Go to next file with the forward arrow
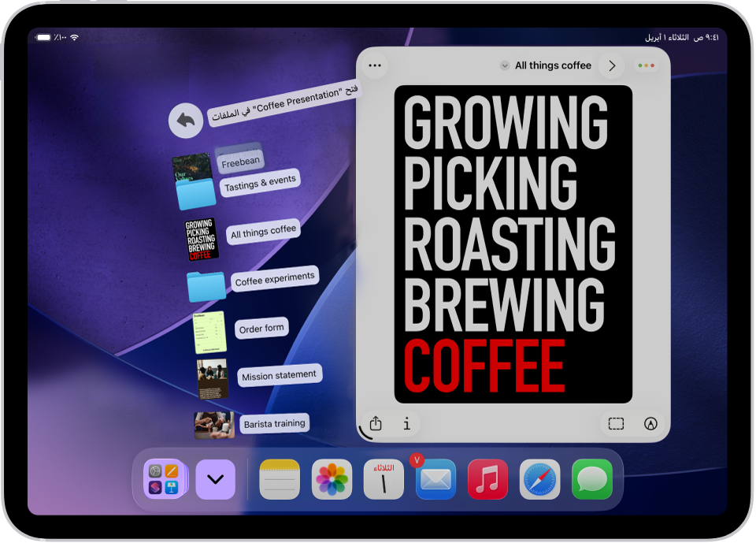This screenshot has height=543, width=756. coord(612,65)
